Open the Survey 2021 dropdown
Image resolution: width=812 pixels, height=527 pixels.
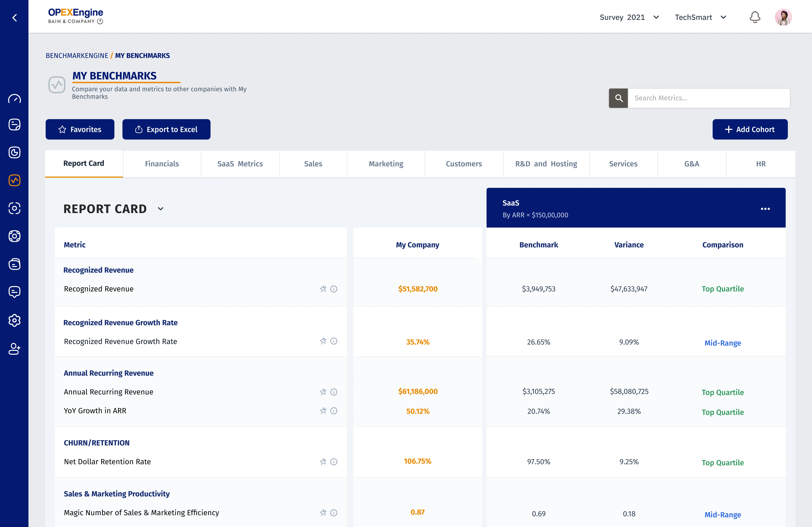click(x=629, y=17)
